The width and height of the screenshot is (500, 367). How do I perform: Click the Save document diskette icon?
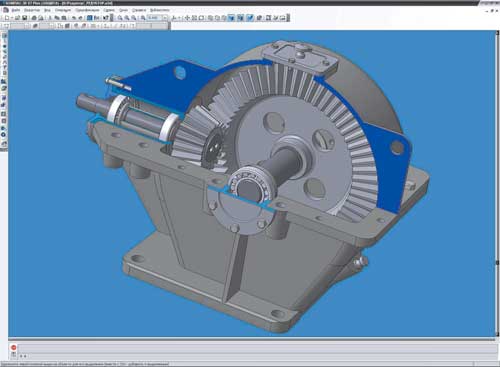[x=24, y=18]
